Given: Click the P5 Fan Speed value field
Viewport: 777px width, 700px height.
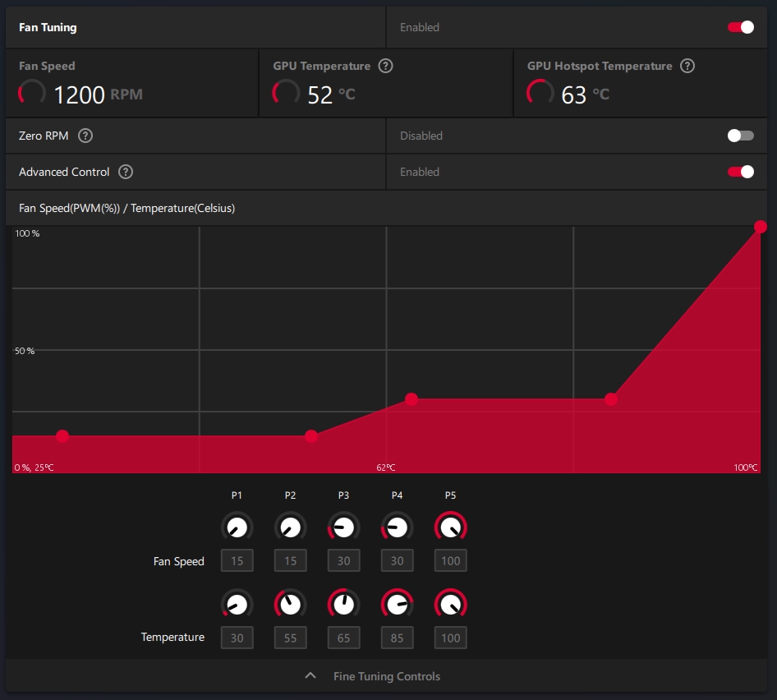Looking at the screenshot, I should pyautogui.click(x=450, y=561).
